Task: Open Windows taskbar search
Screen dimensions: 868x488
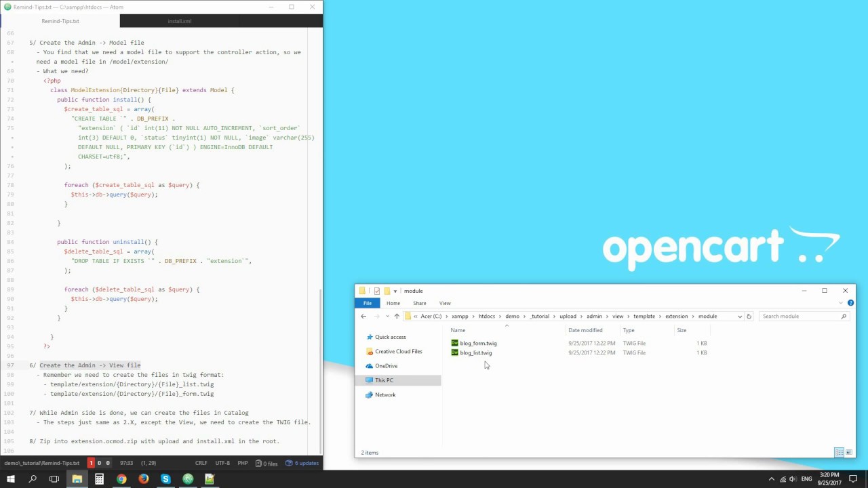Action: click(x=33, y=479)
